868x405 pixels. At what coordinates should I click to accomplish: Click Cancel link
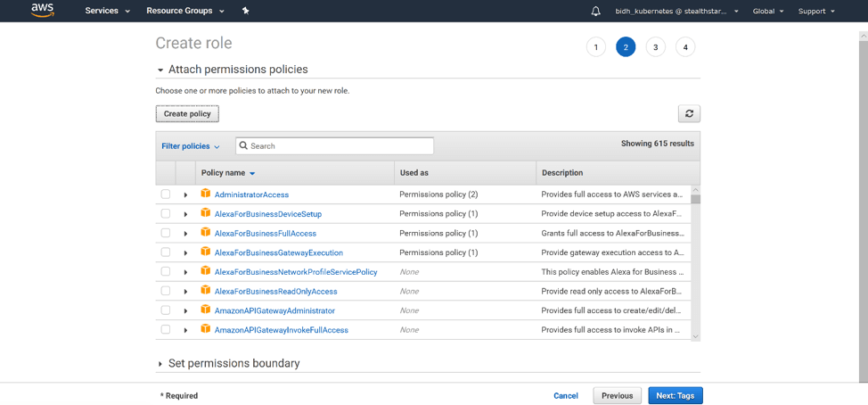coord(566,395)
